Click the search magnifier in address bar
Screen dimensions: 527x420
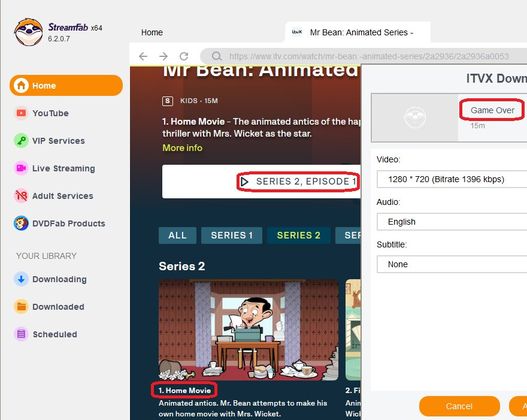pos(217,56)
